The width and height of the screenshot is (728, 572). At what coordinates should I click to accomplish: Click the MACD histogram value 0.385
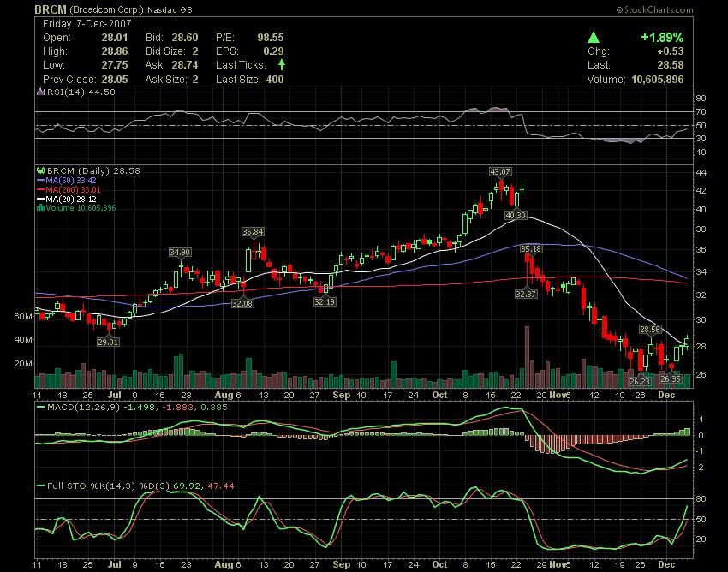214,408
